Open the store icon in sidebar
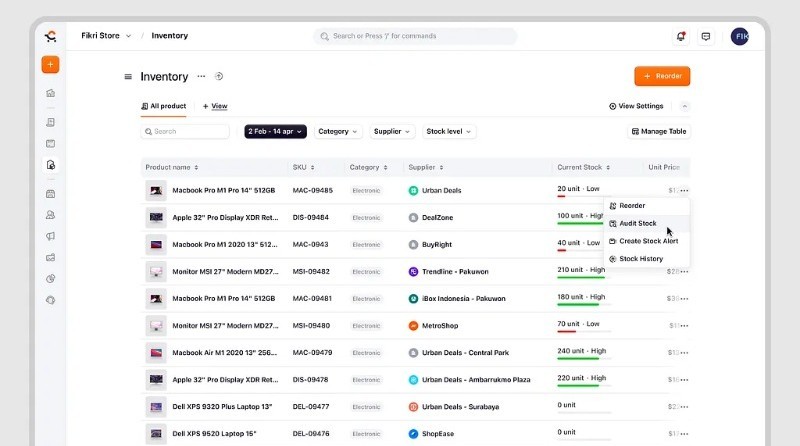 tap(51, 194)
